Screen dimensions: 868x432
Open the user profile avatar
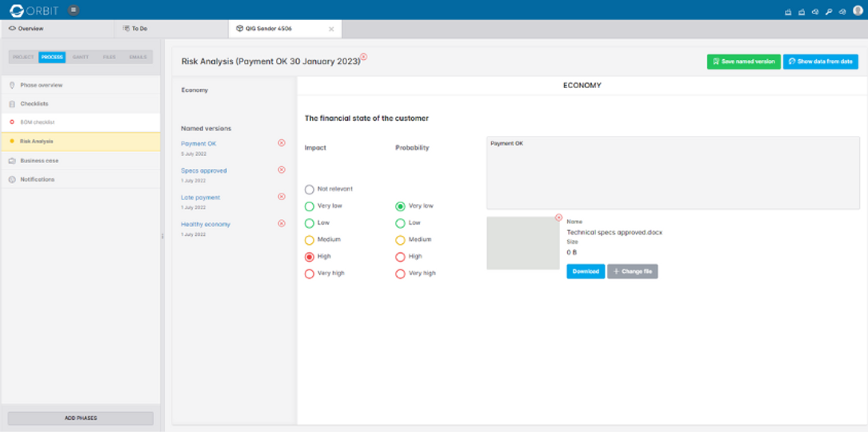pos(858,10)
